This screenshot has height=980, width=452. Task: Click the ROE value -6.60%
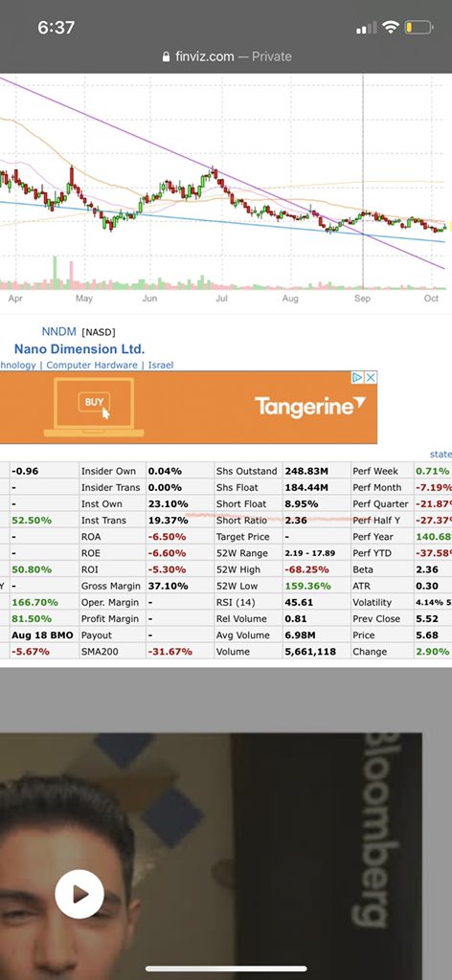(x=167, y=553)
